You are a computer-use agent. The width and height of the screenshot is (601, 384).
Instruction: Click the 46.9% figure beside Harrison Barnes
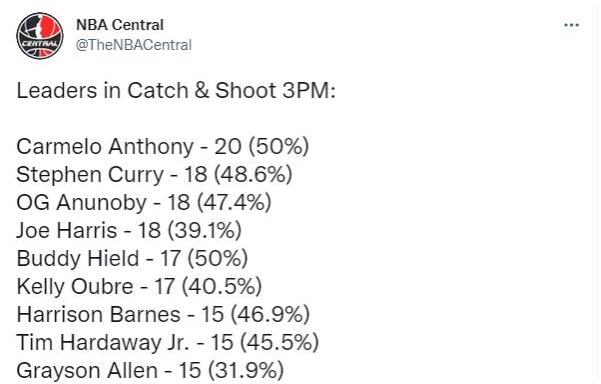[x=270, y=314]
